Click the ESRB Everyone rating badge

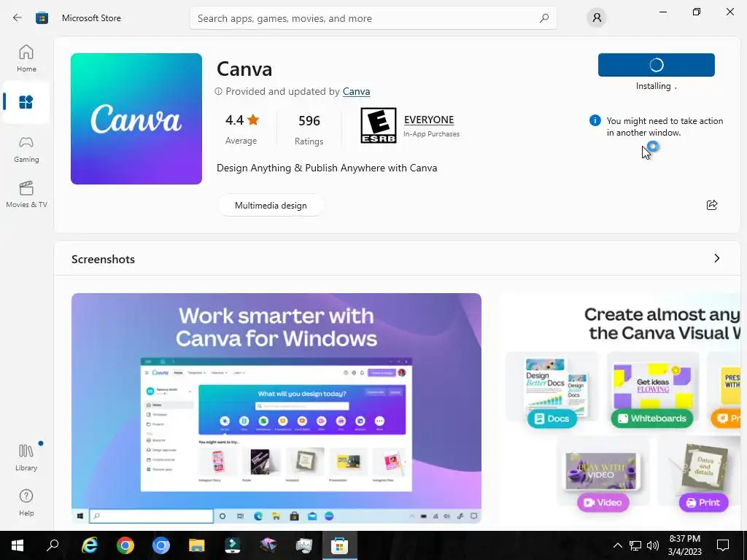[379, 125]
